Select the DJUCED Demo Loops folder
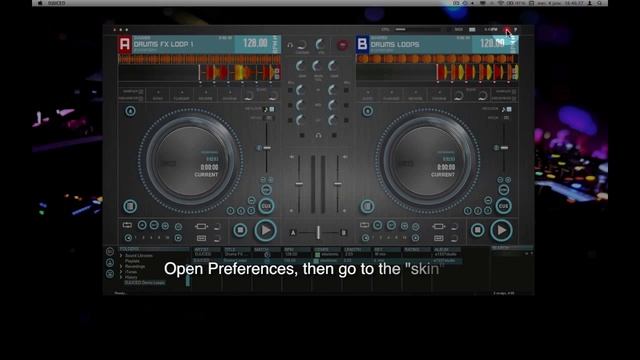 pos(145,282)
